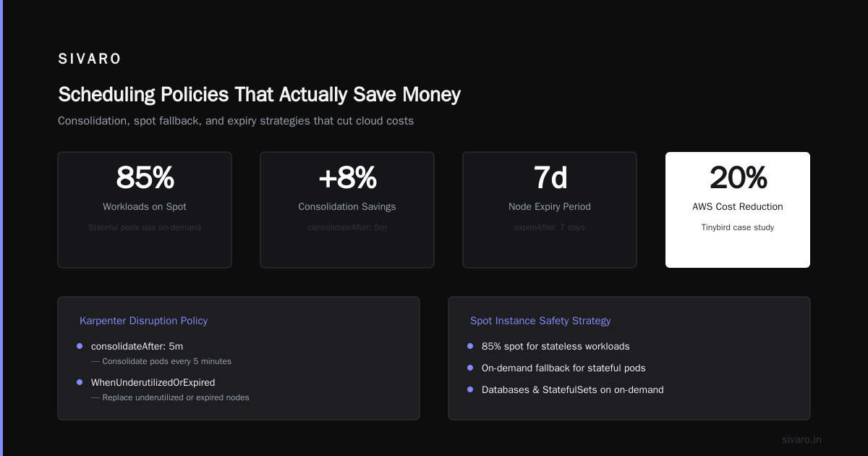Open the Karpenter Disruption Policy heading
868x456 pixels.
pyautogui.click(x=143, y=321)
